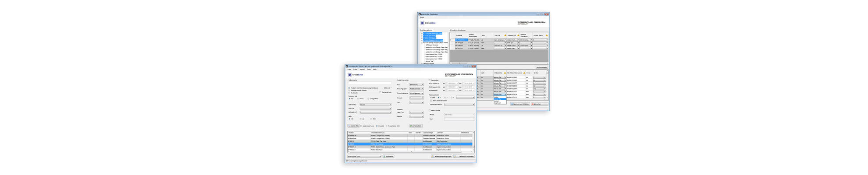Select Hersteller Artikel Nummer radio option
The image size is (868, 175).
pyautogui.click(x=349, y=91)
